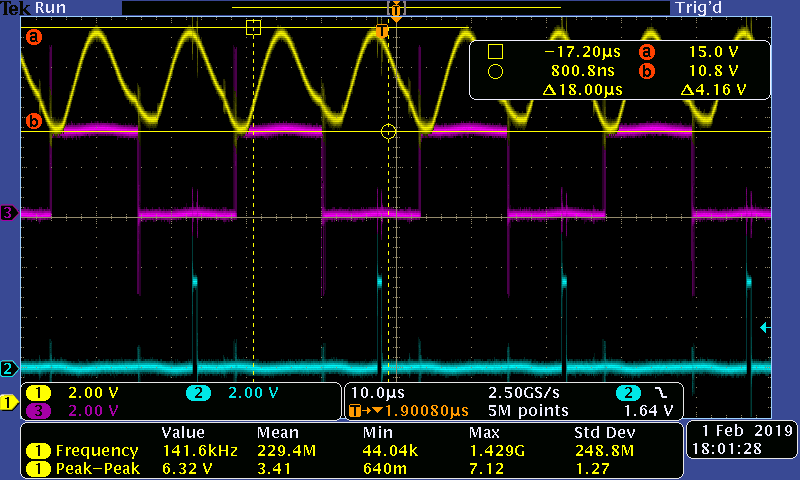Click the Tek logo
Image resolution: width=800 pixels, height=480 pixels.
click(16, 8)
